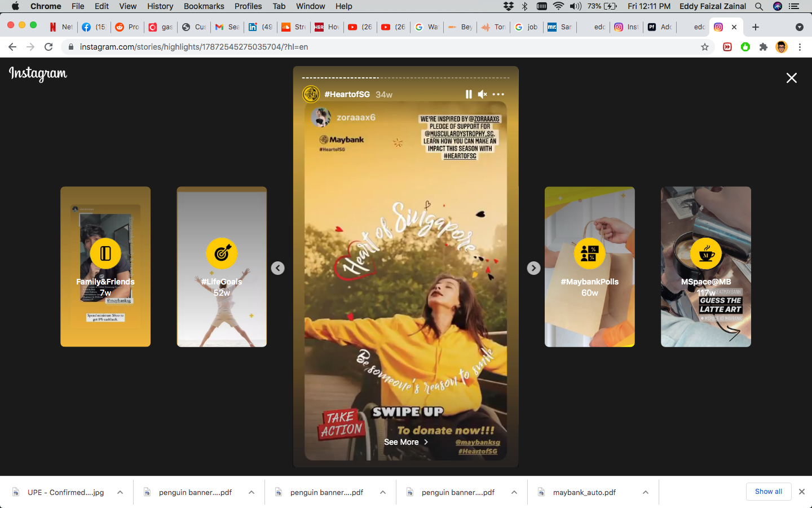Open the Notification Center icon

click(x=794, y=6)
